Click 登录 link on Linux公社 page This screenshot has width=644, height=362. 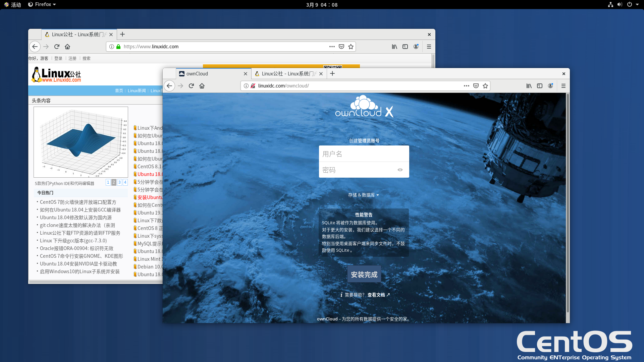(58, 58)
